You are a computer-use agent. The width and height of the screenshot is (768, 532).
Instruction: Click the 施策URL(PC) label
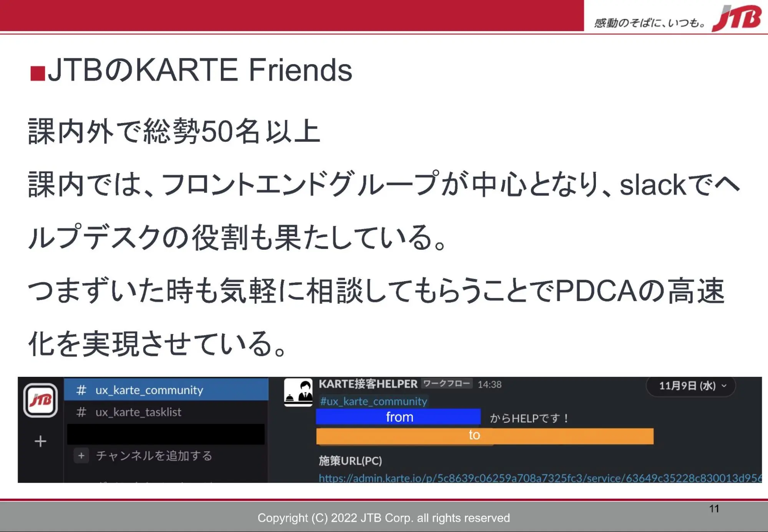(350, 461)
